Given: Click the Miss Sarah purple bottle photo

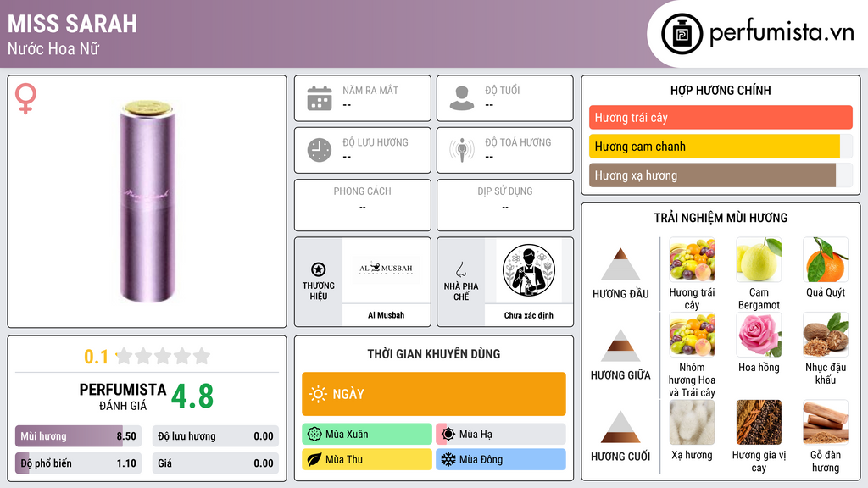Looking at the screenshot, I should click(147, 202).
